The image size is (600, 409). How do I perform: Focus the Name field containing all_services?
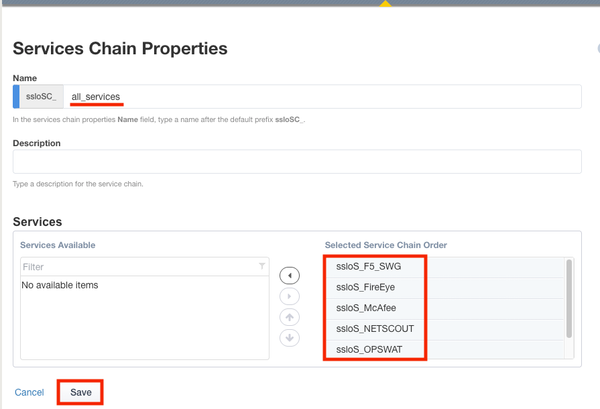point(320,96)
